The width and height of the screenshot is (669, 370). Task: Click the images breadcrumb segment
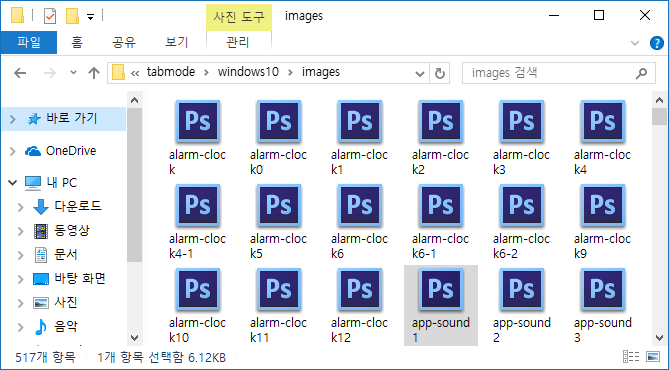[321, 72]
